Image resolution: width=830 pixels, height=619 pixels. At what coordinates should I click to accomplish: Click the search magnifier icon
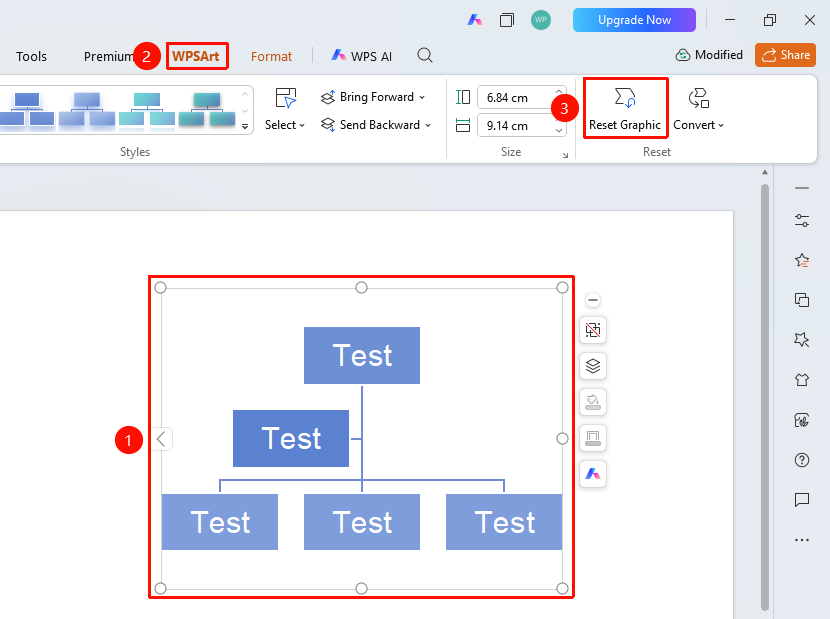pyautogui.click(x=425, y=56)
